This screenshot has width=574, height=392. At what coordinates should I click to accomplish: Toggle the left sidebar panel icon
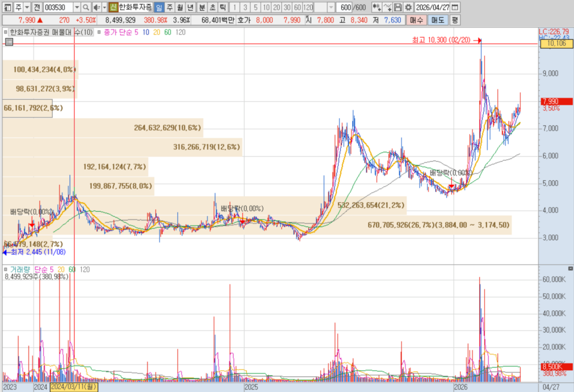(x=8, y=7)
